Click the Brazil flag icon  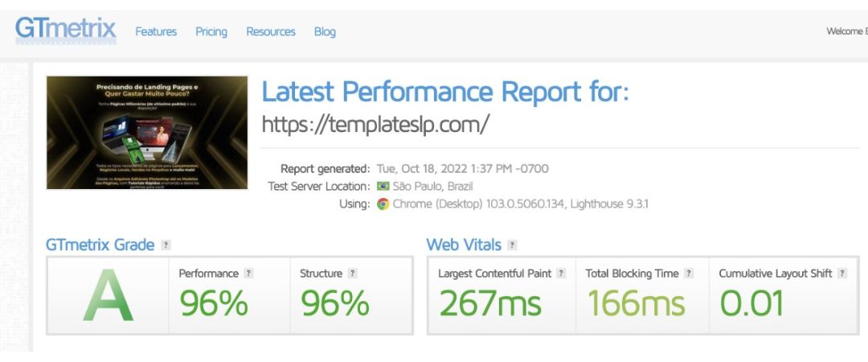383,187
